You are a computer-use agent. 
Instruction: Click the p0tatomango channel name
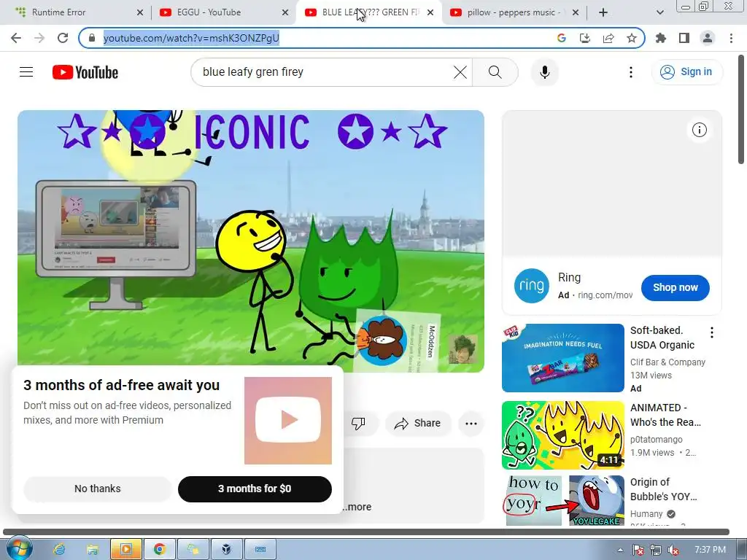(x=656, y=439)
